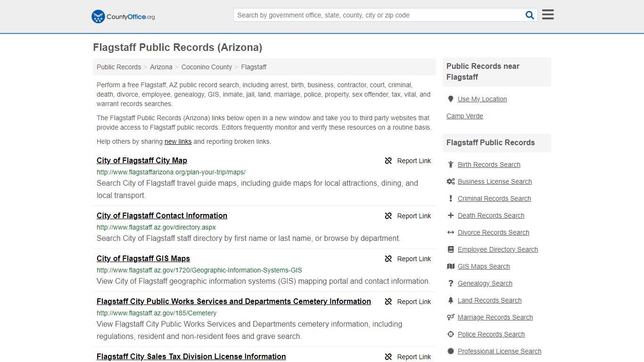Screen dimensions: 644x362
Task: Click the Business License gears icon
Action: point(451,181)
